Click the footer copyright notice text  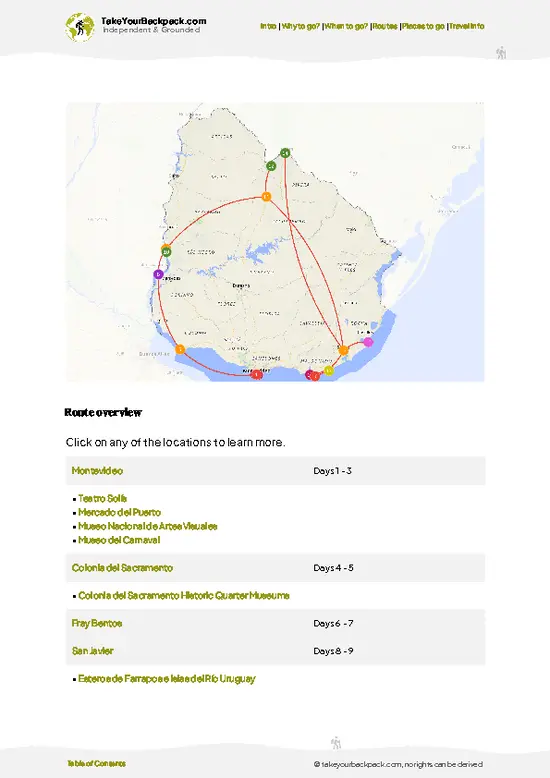coord(398,765)
